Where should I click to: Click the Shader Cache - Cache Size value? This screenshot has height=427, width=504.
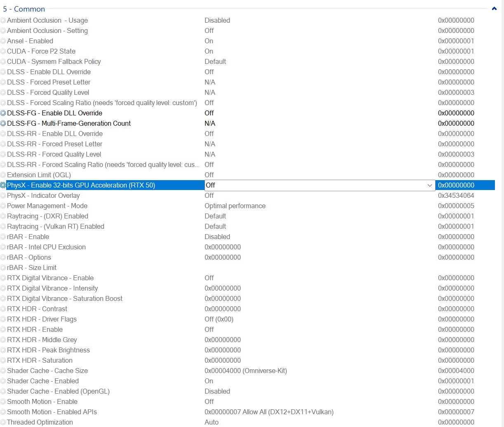coord(245,371)
